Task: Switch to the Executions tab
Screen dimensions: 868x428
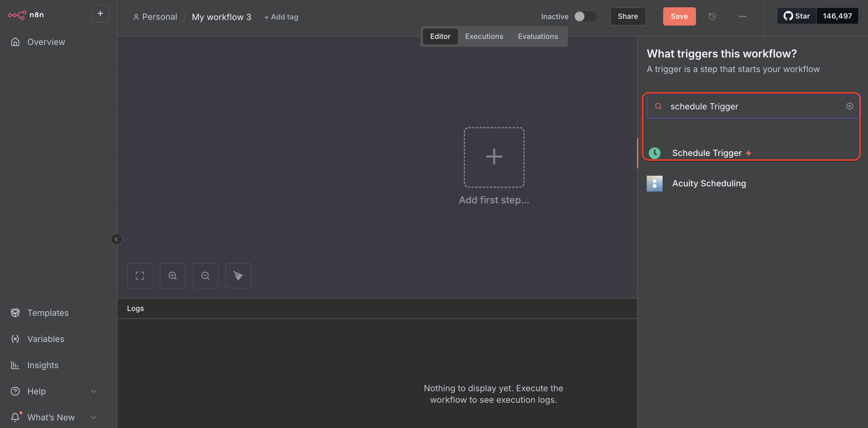Action: [484, 36]
